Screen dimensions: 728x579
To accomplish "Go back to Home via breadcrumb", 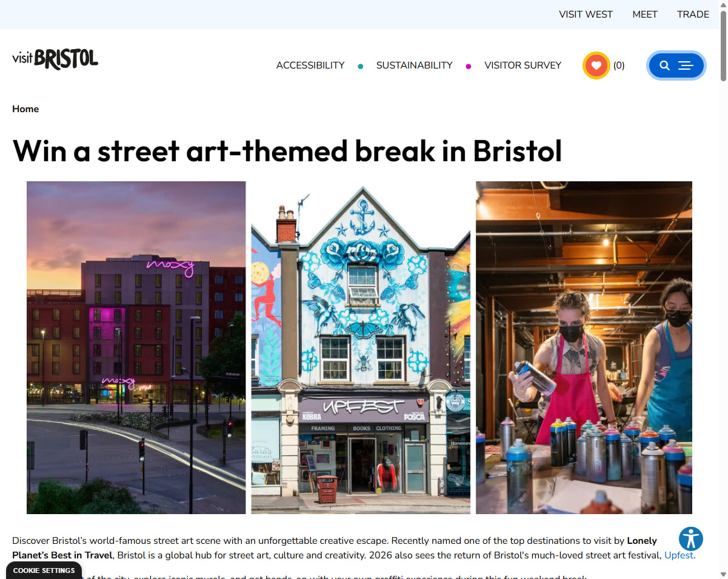I will click(25, 109).
